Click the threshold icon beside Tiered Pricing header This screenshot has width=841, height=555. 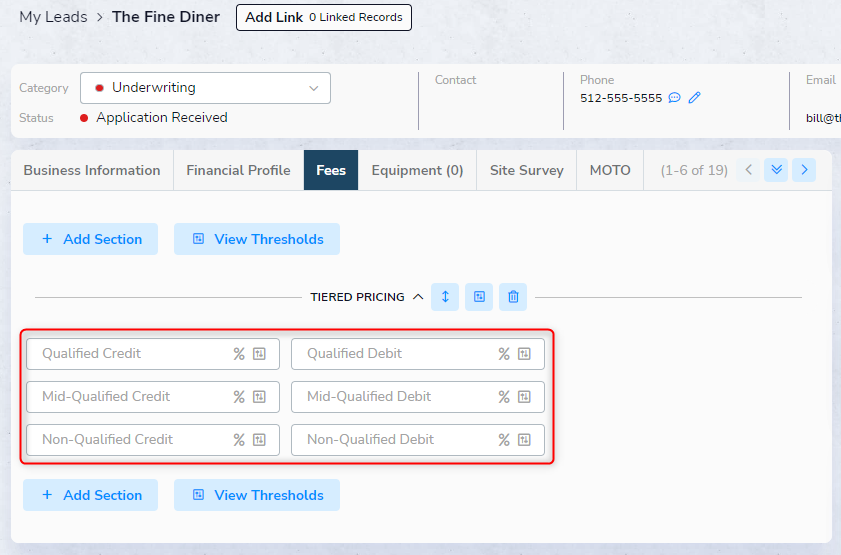[479, 297]
